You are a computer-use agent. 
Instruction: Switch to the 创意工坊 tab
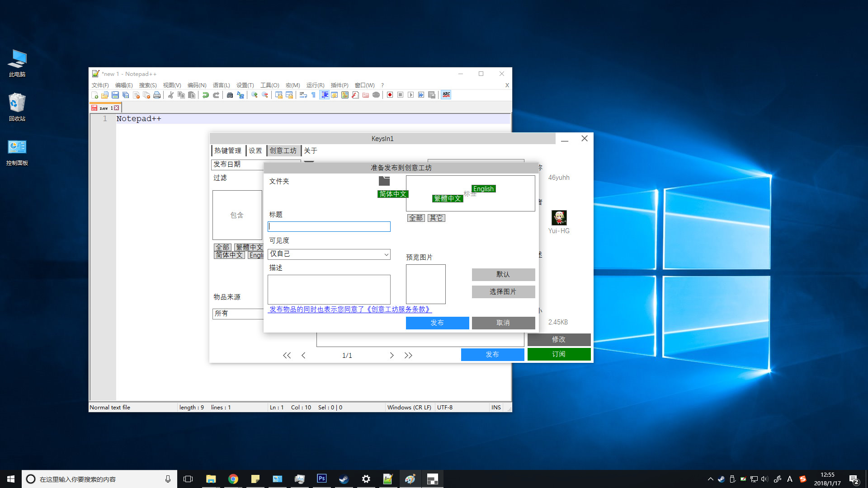coord(283,150)
